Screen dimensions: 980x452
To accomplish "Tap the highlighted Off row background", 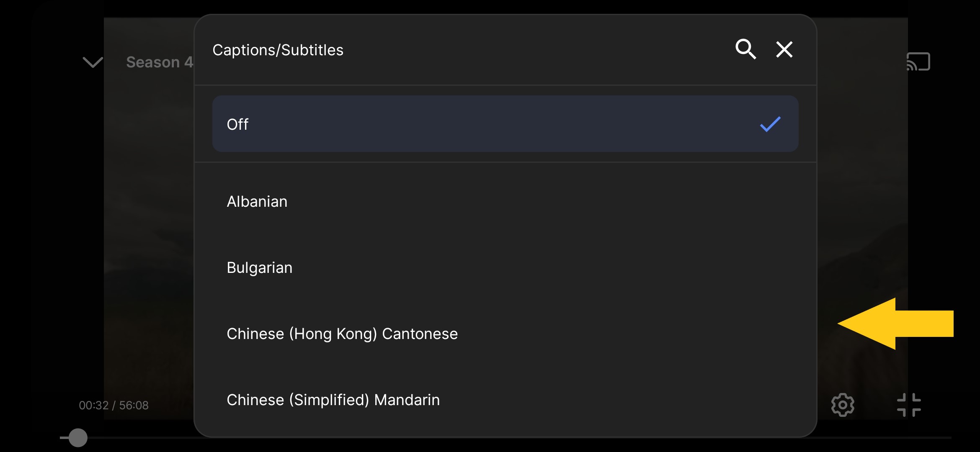I will tap(505, 124).
